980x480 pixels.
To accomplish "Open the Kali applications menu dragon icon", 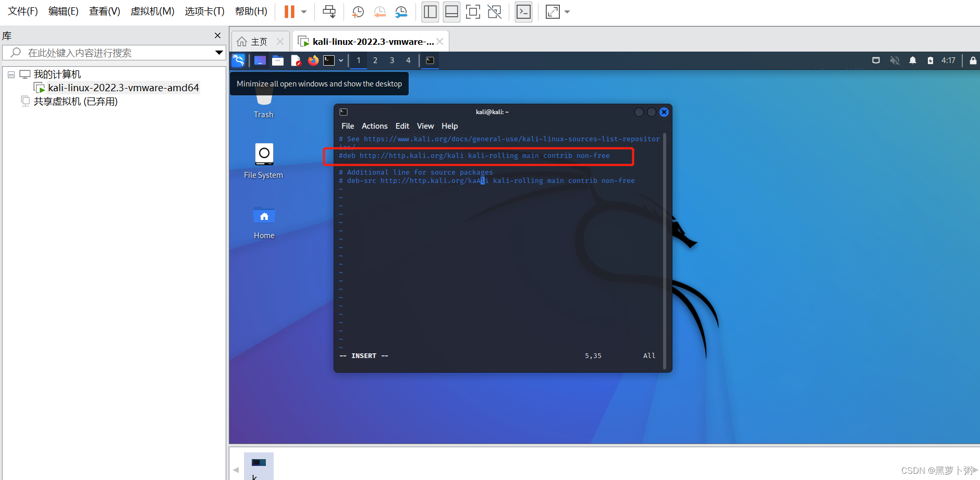I will tap(238, 60).
